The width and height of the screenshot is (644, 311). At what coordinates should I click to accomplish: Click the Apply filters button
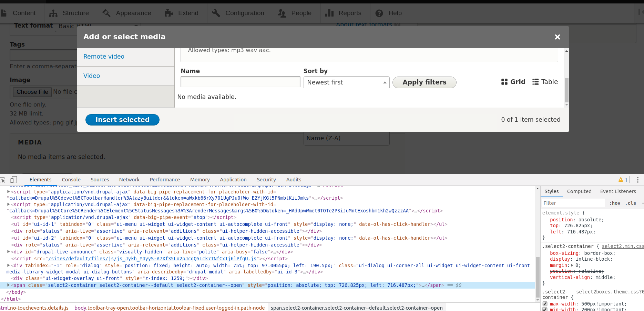point(424,82)
